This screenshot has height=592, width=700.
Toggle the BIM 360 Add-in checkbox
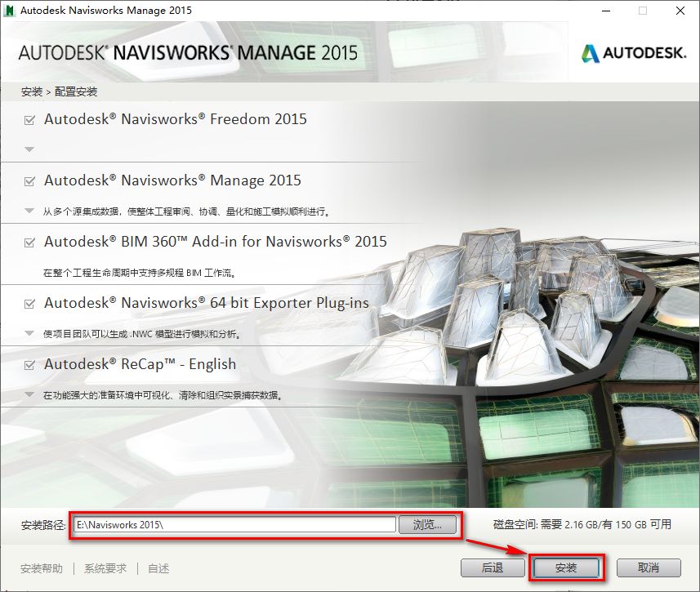coord(27,242)
